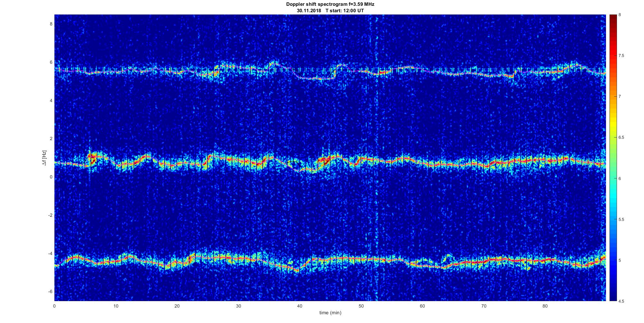The width and height of the screenshot is (644, 323).
Task: Click the x-axis tick label '10'
Action: [x=116, y=306]
